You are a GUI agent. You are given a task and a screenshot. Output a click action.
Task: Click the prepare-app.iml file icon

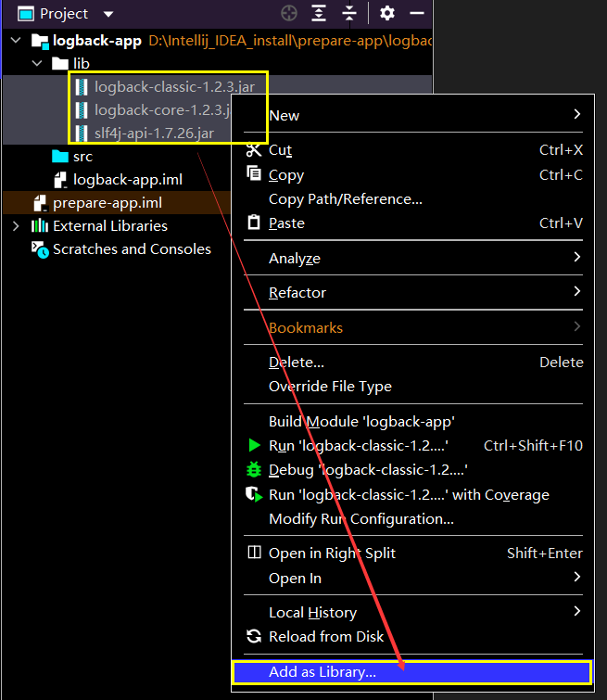point(40,203)
